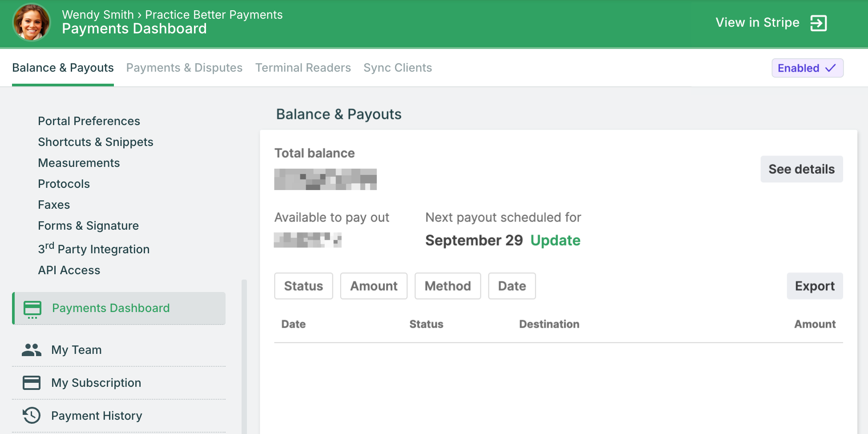Click the sidebar vertical scrollbar

tap(244, 356)
